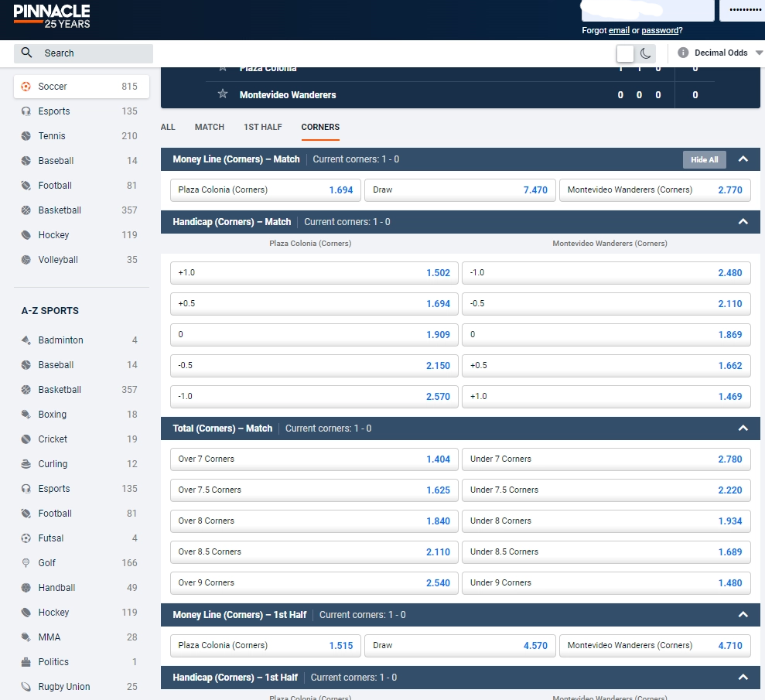Click the MMA sport icon

24,637
